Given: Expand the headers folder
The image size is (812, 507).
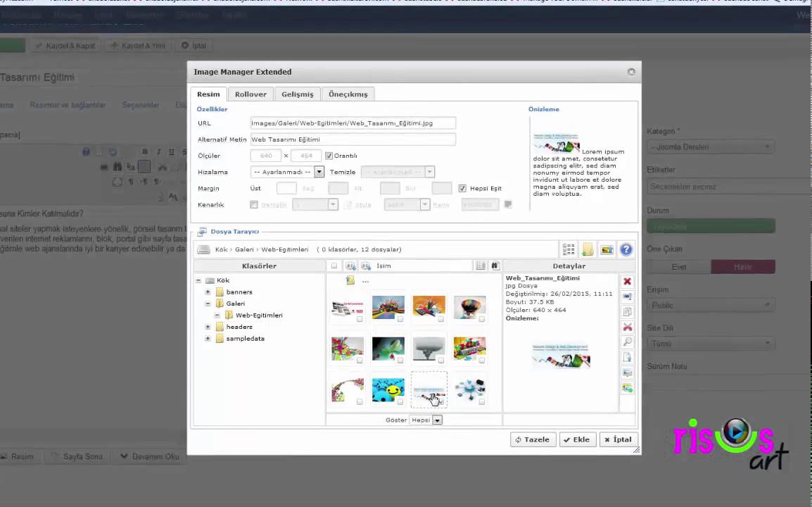Looking at the screenshot, I should click(208, 327).
